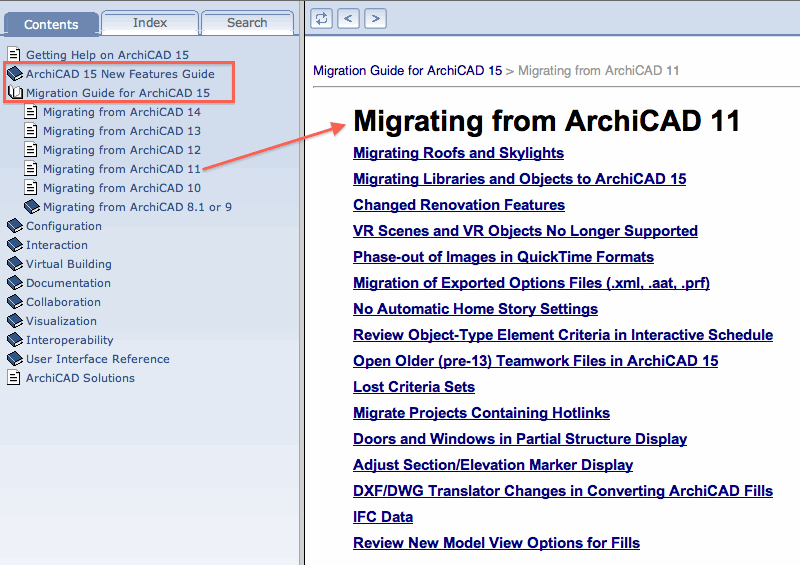Image resolution: width=800 pixels, height=565 pixels.
Task: Open Lost Criteria Sets link
Action: click(x=414, y=387)
